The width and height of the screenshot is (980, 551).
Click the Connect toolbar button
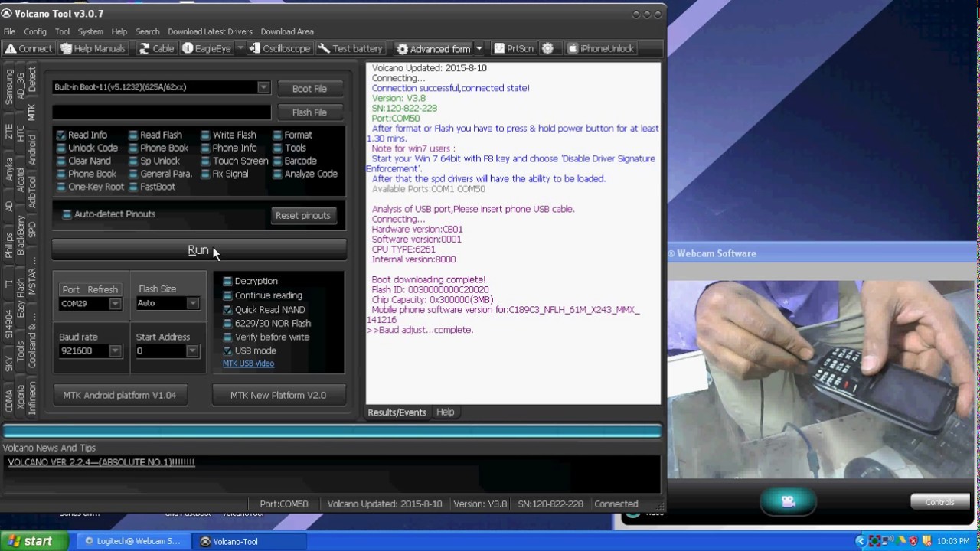28,48
